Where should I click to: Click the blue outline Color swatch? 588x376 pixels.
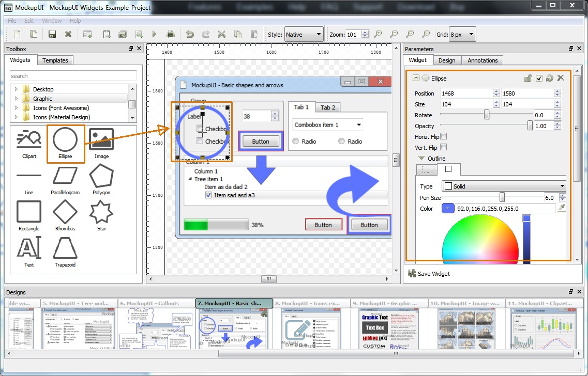(x=448, y=208)
